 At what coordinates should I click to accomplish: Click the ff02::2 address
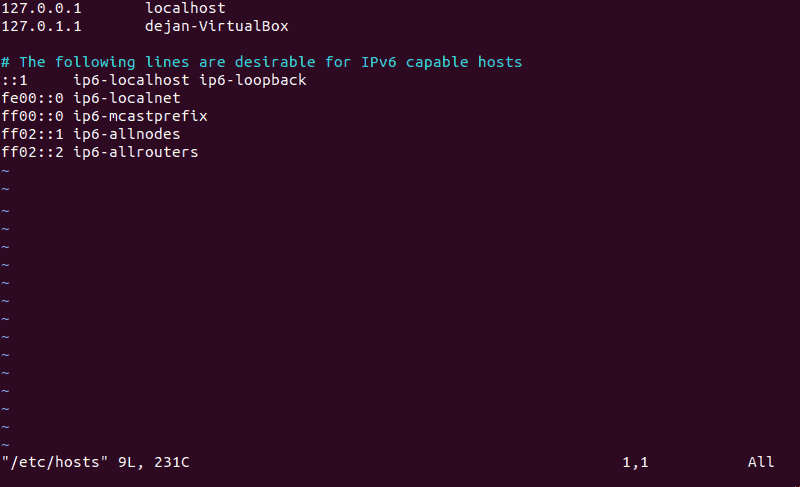point(32,152)
